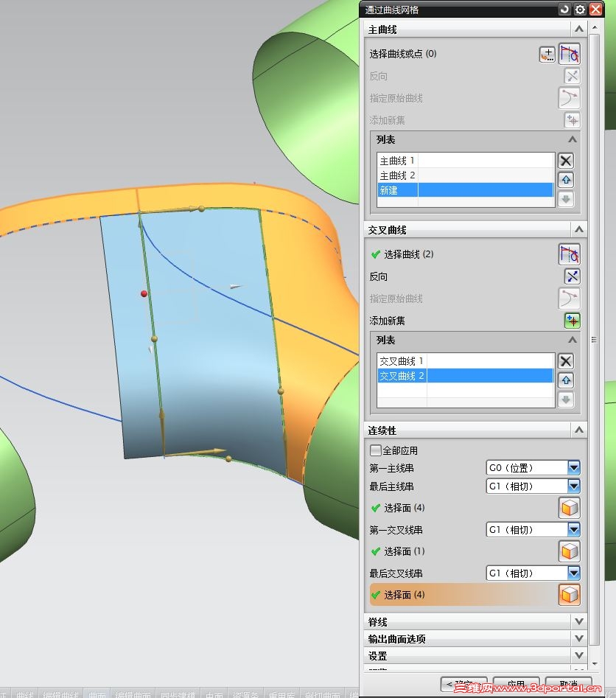Click face selection icon for 最后主线串
Screen dimensions: 616x698
tap(570, 508)
